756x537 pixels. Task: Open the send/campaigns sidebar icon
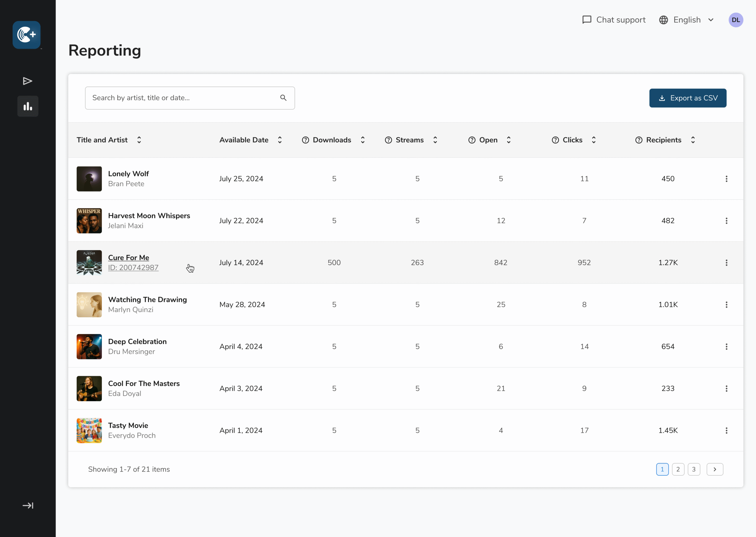click(27, 81)
